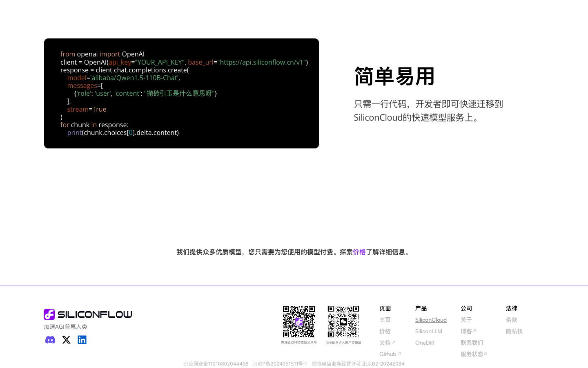Open the 服务状态 status link
Viewport: 588px width, 368px height.
(474, 354)
